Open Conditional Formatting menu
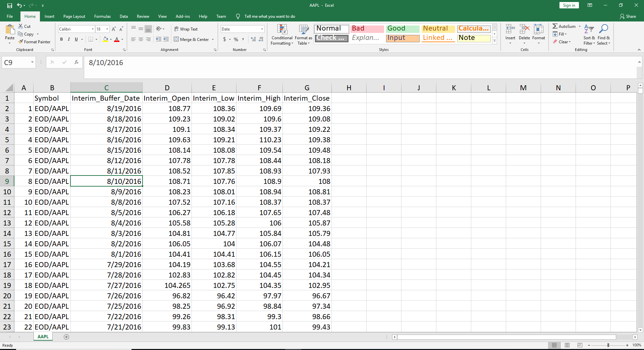 [282, 35]
